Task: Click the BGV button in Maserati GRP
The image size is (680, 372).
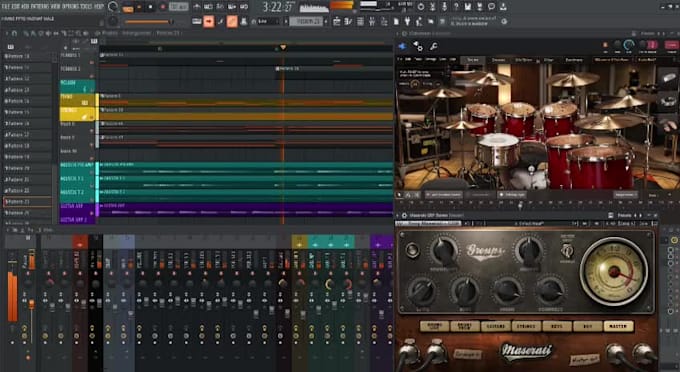Action: point(587,326)
